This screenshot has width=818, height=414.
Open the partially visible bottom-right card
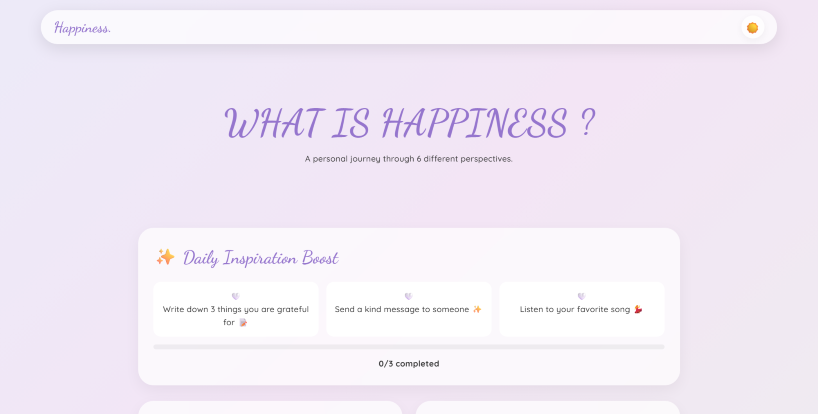coord(547,408)
